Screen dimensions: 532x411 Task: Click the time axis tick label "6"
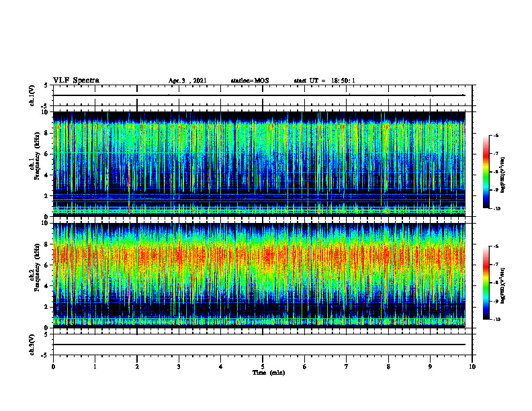point(305,367)
